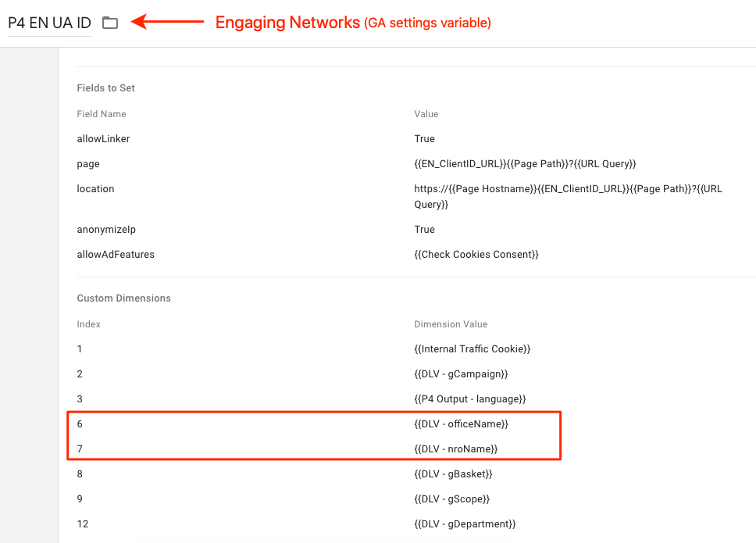Click the folder icon beside the variable name

pyautogui.click(x=110, y=23)
